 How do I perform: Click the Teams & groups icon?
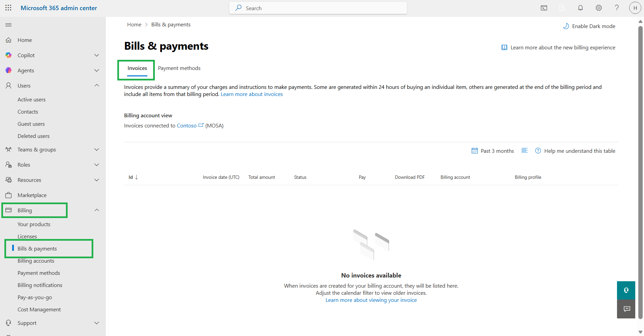click(x=9, y=149)
